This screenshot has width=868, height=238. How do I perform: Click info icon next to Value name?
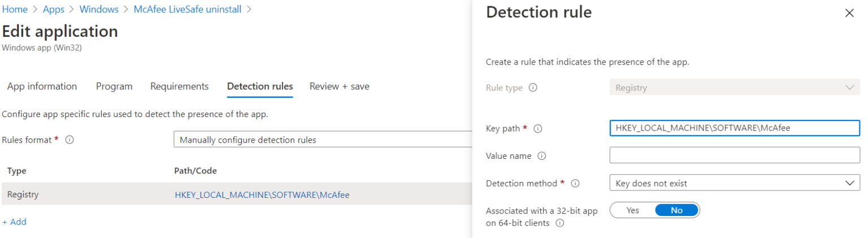point(541,156)
